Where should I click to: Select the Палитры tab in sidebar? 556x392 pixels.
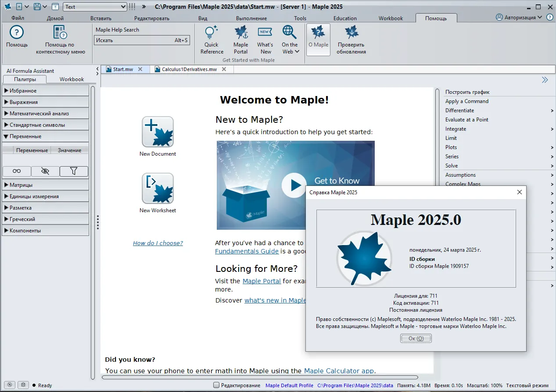tap(25, 79)
